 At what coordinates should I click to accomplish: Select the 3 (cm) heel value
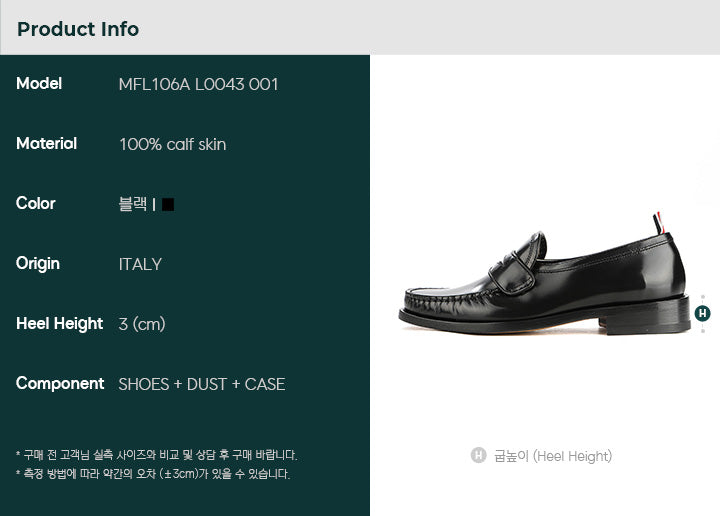(x=142, y=324)
